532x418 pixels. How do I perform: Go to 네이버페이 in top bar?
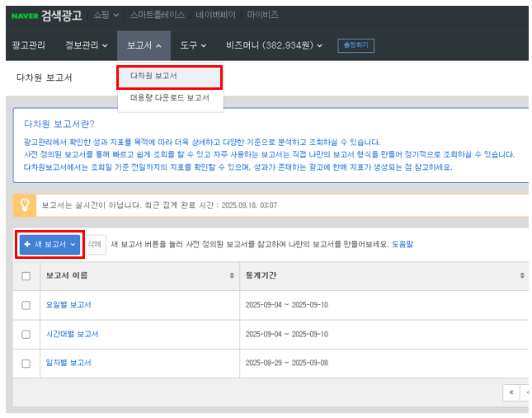pos(215,15)
